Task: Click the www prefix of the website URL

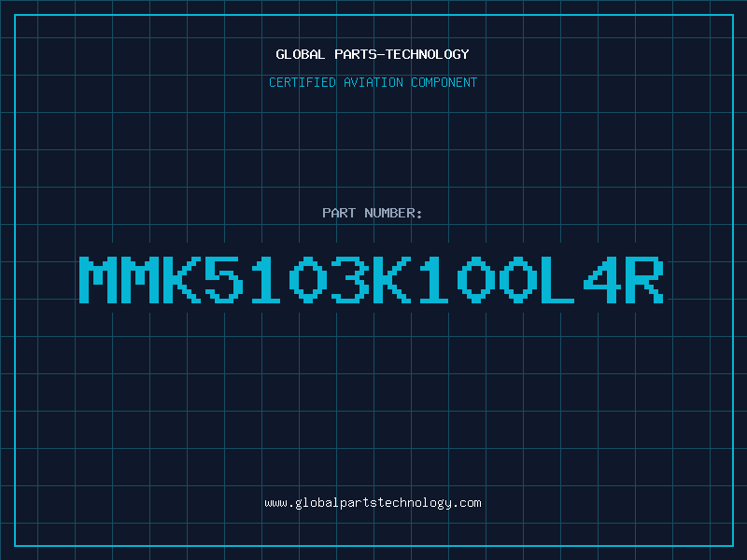Action: [275, 503]
